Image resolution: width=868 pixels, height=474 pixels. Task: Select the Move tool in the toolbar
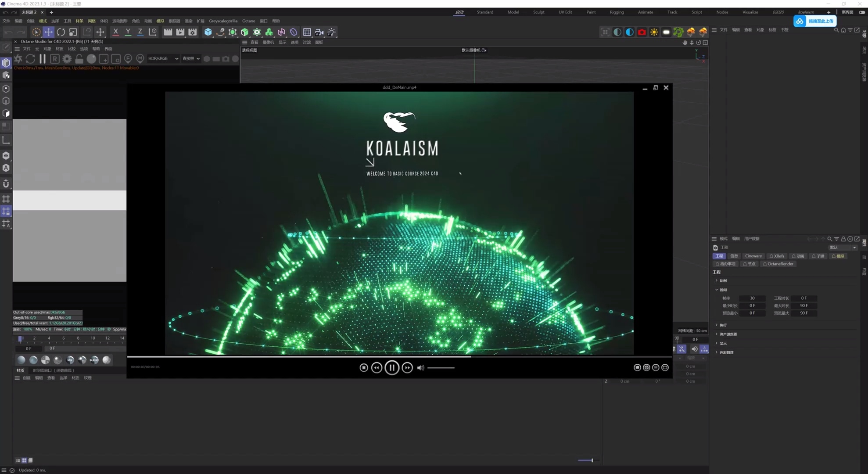coord(49,32)
